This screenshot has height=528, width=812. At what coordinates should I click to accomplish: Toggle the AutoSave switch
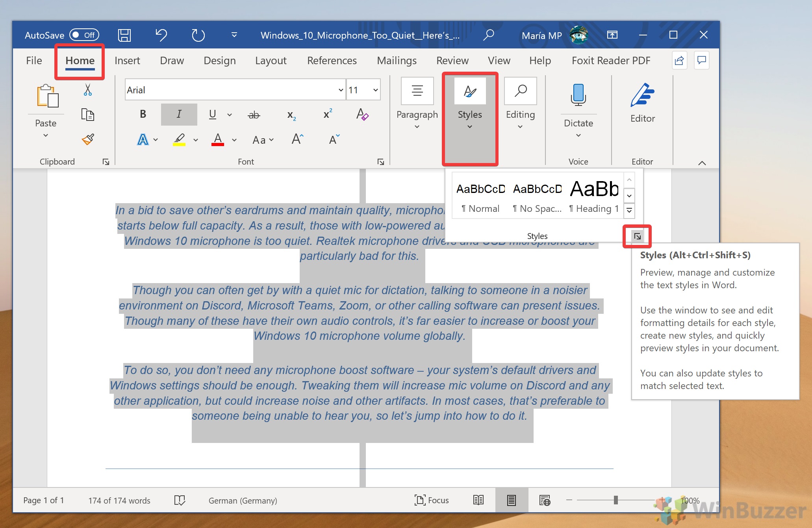pos(84,35)
